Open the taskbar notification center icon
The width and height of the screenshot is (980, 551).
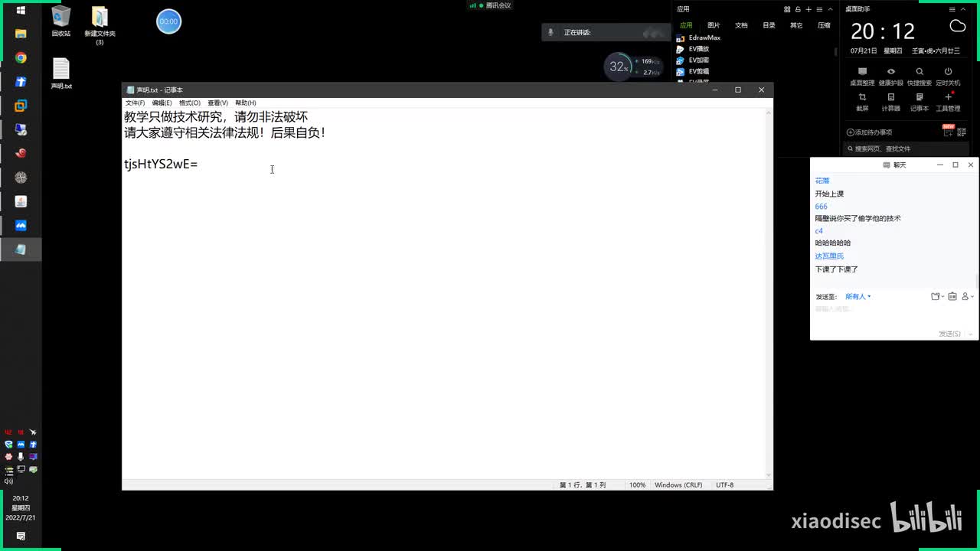(x=21, y=536)
